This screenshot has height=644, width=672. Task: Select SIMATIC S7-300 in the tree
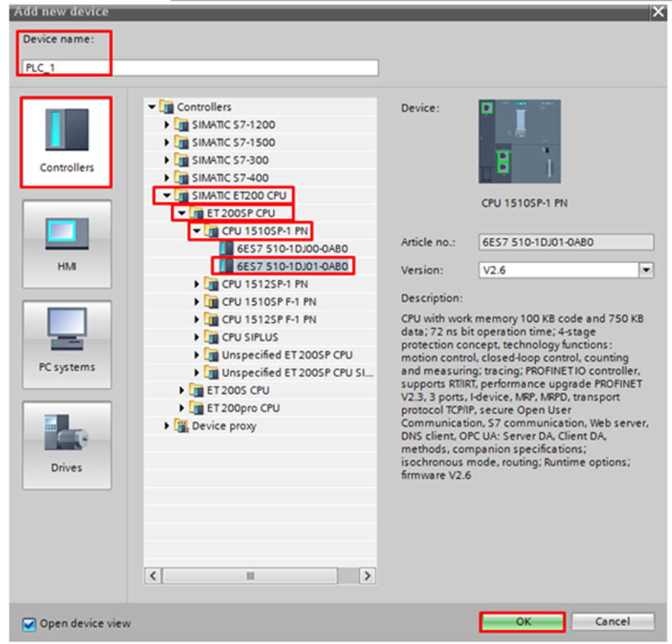point(230,160)
